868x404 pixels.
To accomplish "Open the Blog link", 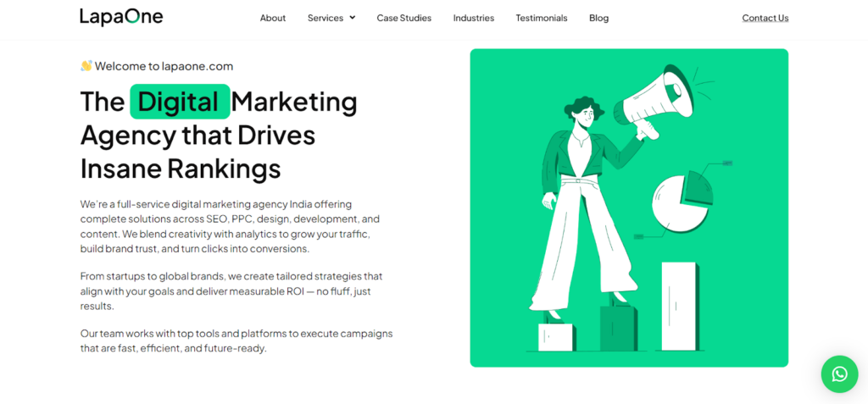I will [599, 18].
